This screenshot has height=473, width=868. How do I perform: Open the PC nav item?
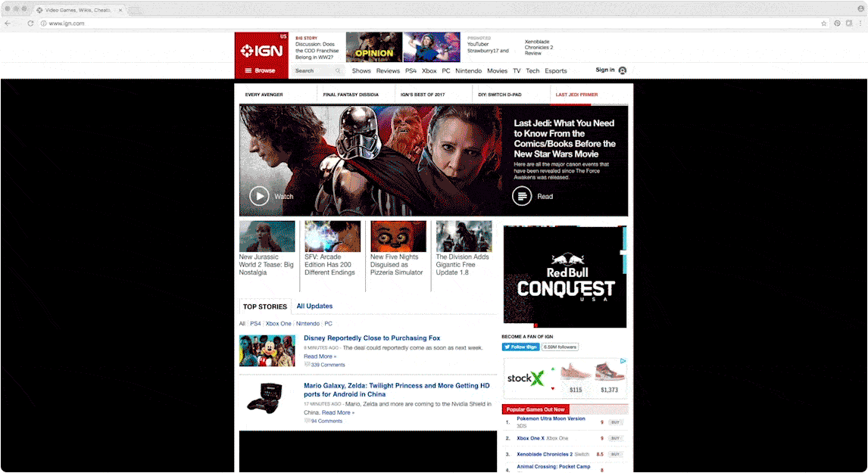[445, 71]
